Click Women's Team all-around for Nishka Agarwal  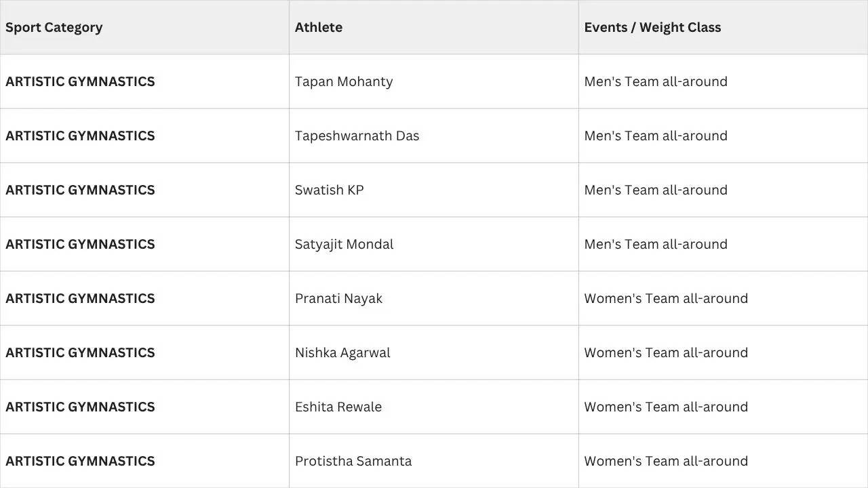(x=666, y=352)
